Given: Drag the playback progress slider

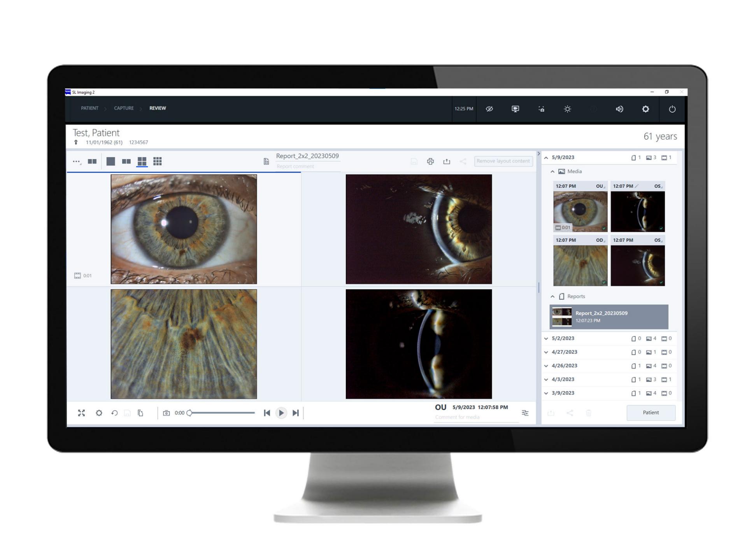Looking at the screenshot, I should pos(189,413).
